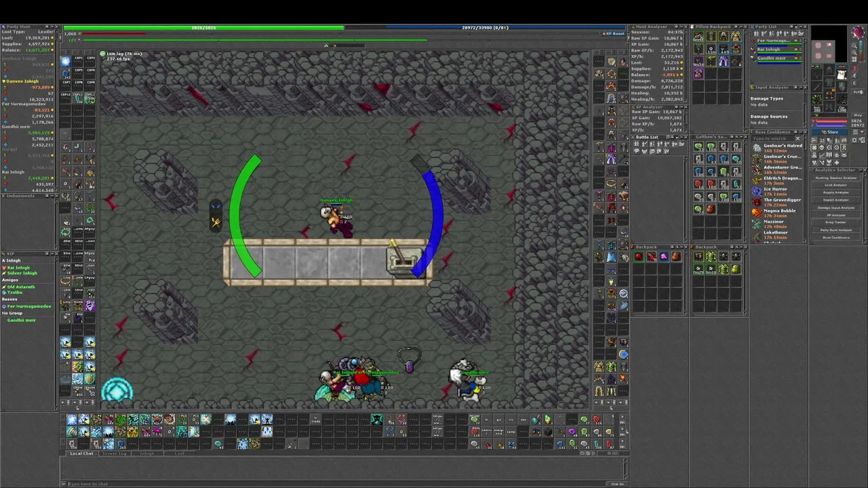Click the cyan rune on game field
Viewport: 868px width, 488px height.
click(x=117, y=391)
